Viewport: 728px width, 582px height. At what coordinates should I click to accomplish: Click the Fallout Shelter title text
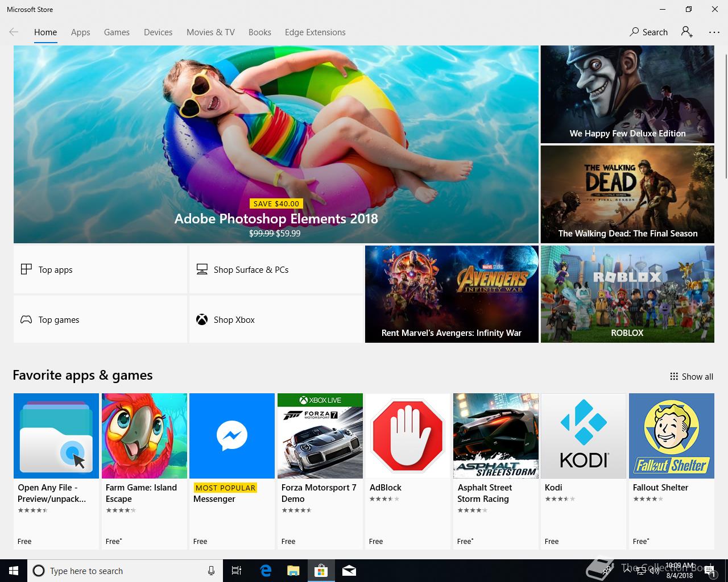click(x=660, y=488)
